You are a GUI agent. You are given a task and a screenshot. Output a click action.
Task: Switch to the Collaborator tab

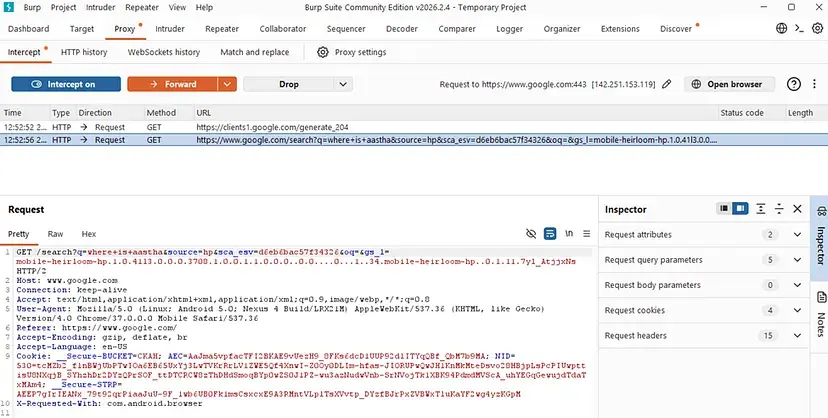coord(283,29)
